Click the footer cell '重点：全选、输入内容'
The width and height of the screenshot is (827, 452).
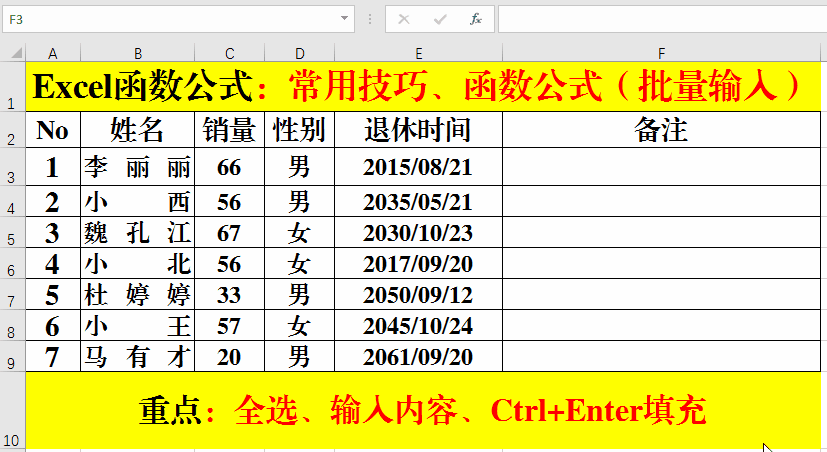[423, 410]
